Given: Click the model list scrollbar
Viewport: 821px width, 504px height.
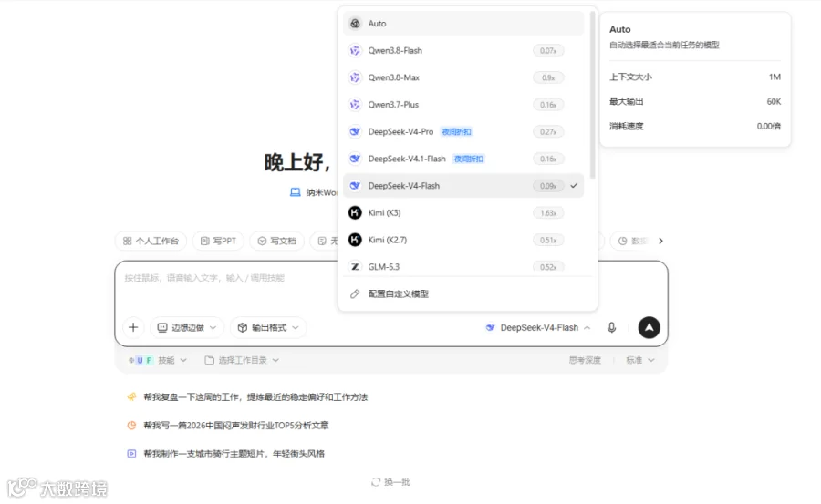Looking at the screenshot, I should tap(592, 94).
